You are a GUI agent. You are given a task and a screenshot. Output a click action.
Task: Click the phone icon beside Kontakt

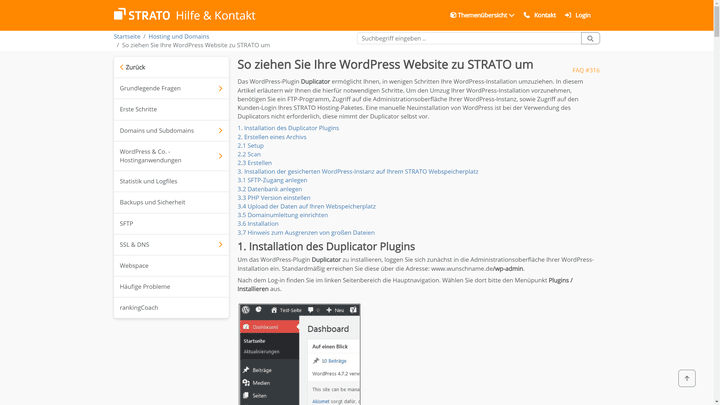[x=527, y=15]
